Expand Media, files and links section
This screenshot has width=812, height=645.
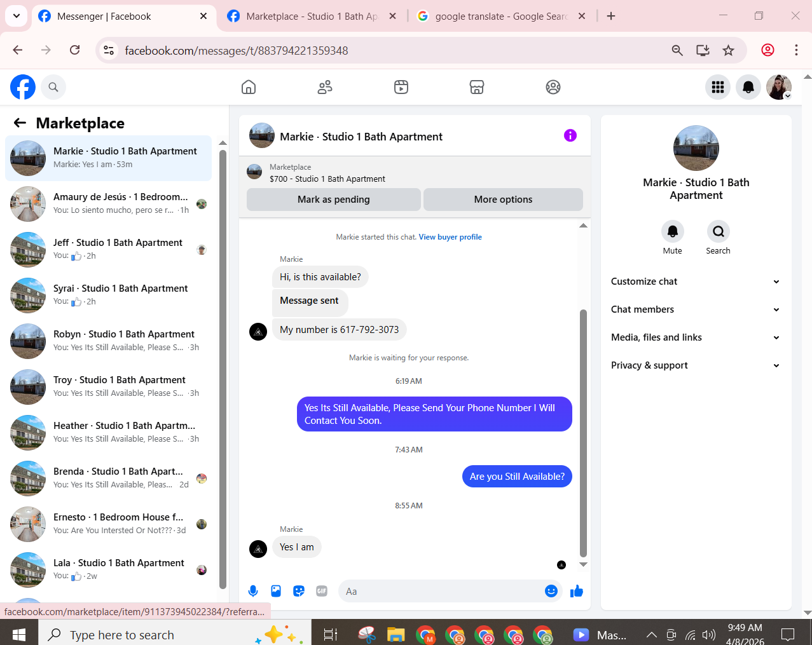click(x=696, y=337)
